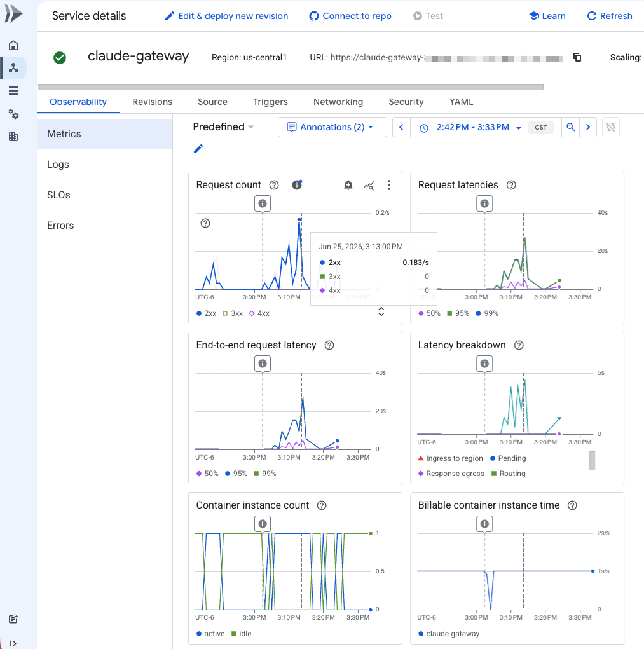Click the CST timezone chip

tap(541, 128)
